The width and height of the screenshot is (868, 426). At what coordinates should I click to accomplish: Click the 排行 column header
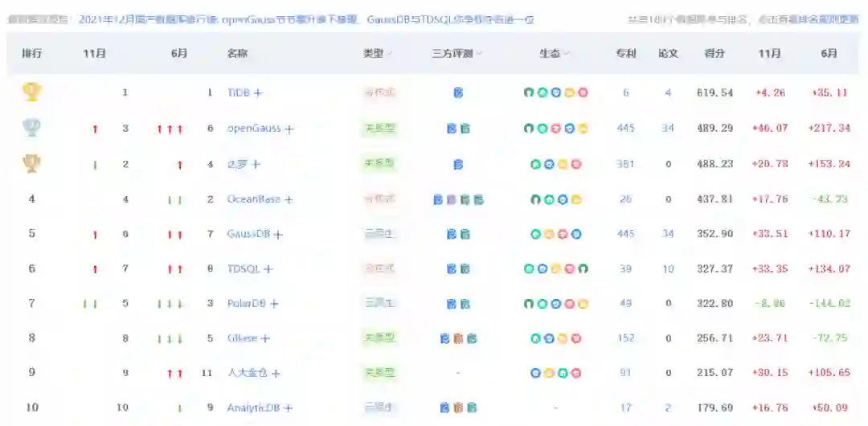(31, 54)
